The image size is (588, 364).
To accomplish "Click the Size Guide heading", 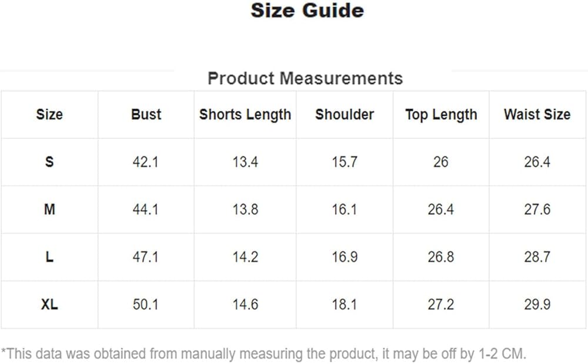I will tap(307, 11).
